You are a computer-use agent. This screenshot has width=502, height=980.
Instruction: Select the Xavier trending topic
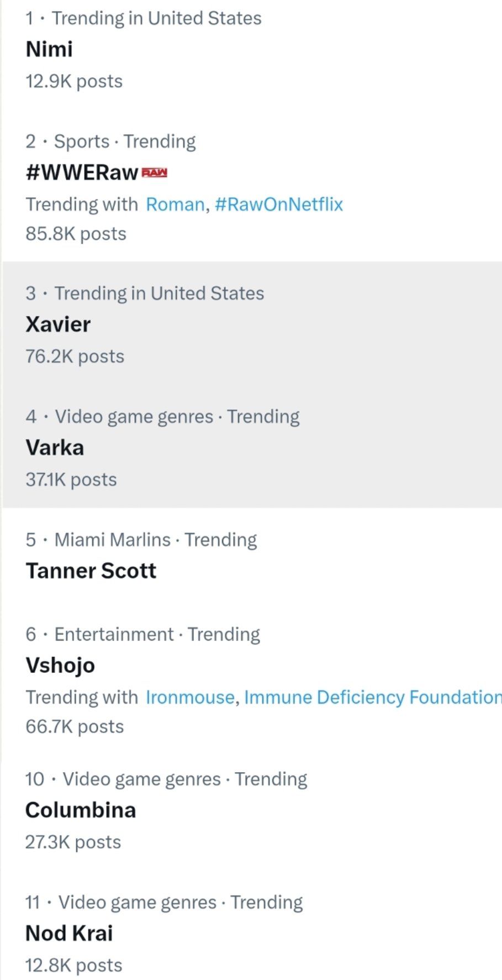coord(58,324)
